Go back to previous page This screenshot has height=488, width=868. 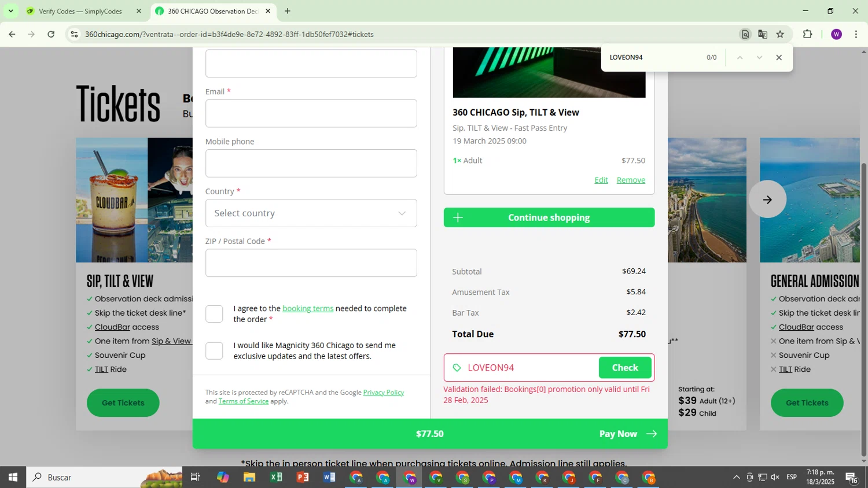(x=12, y=34)
